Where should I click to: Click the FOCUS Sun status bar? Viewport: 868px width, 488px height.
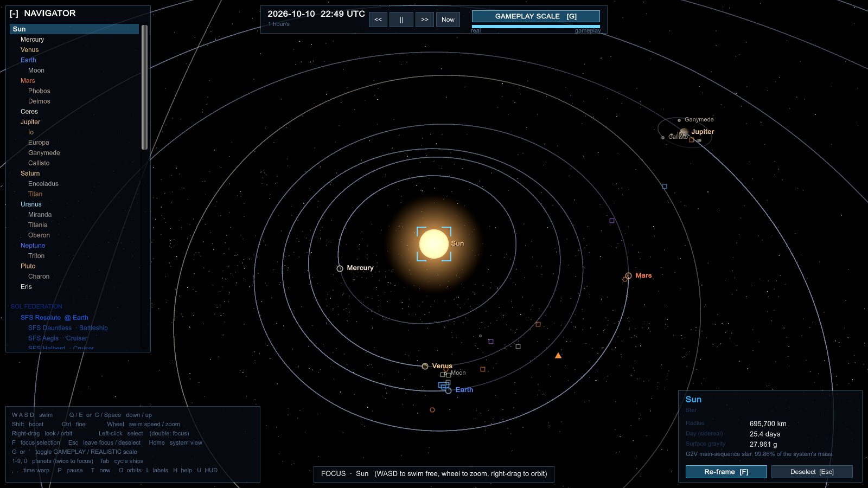[x=434, y=474]
